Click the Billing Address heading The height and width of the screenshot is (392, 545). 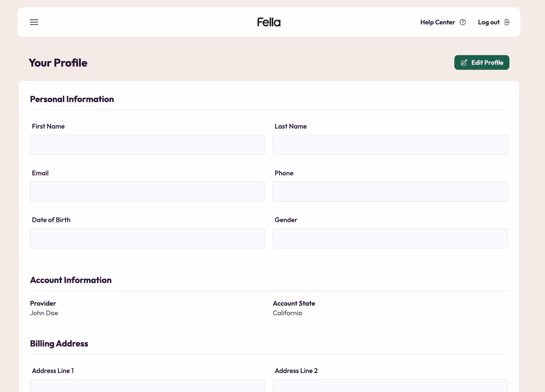(59, 343)
